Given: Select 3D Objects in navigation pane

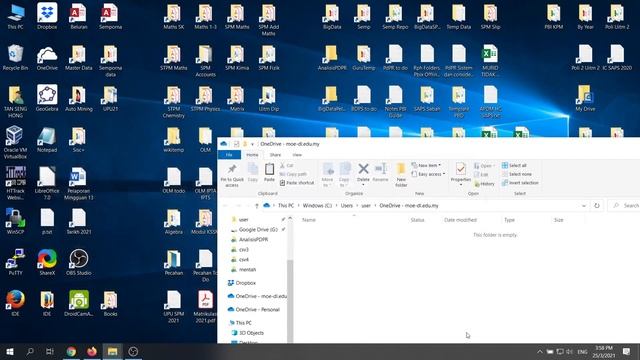Looking at the screenshot, I should click(248, 333).
